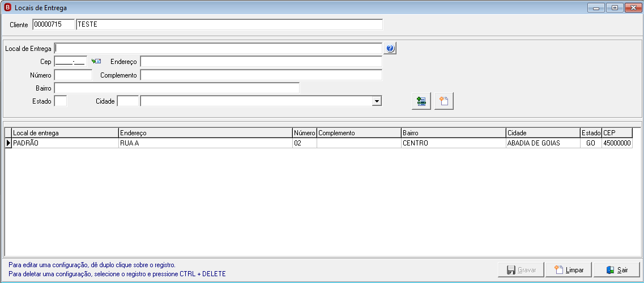This screenshot has height=283, width=644.
Task: Focus the Local de Entrega input field
Action: (218, 49)
